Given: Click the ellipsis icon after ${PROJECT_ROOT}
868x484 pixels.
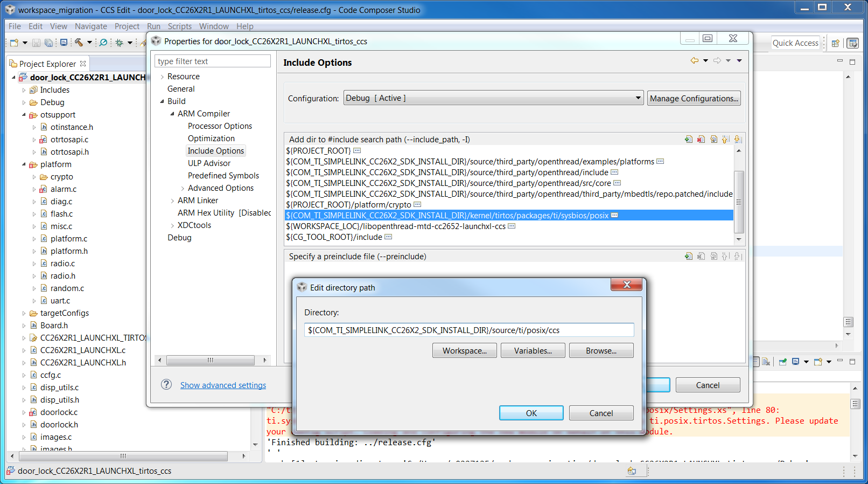Looking at the screenshot, I should [357, 150].
